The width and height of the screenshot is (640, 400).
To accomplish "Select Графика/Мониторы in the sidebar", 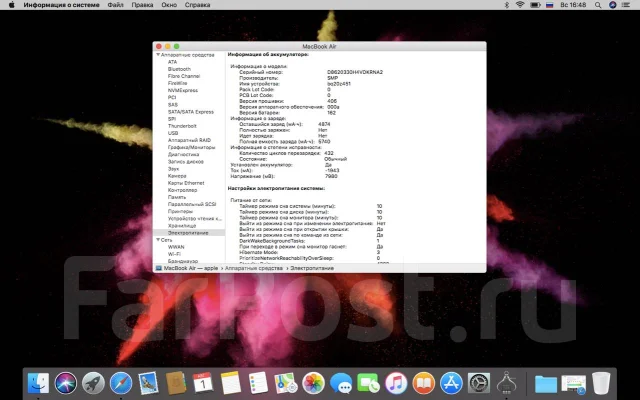I will tap(191, 147).
